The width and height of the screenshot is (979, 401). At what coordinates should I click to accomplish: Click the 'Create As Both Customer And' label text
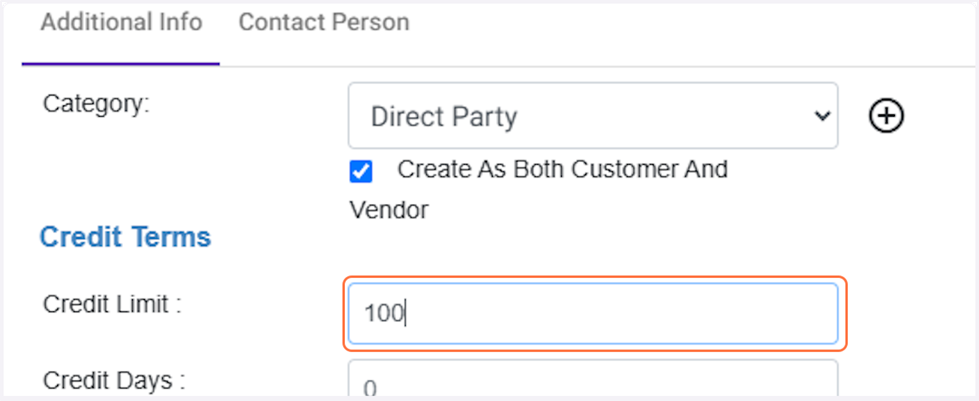click(x=562, y=169)
